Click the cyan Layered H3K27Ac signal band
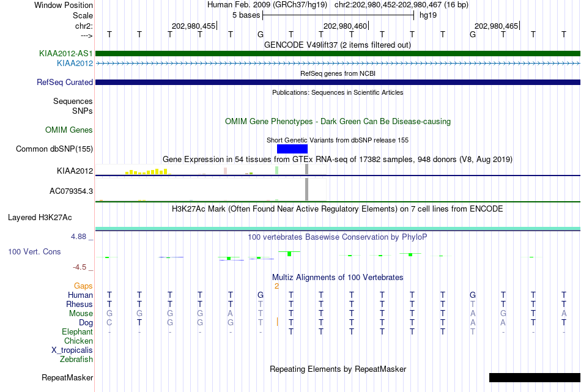Screen dimensions: 581x392 point(338,229)
